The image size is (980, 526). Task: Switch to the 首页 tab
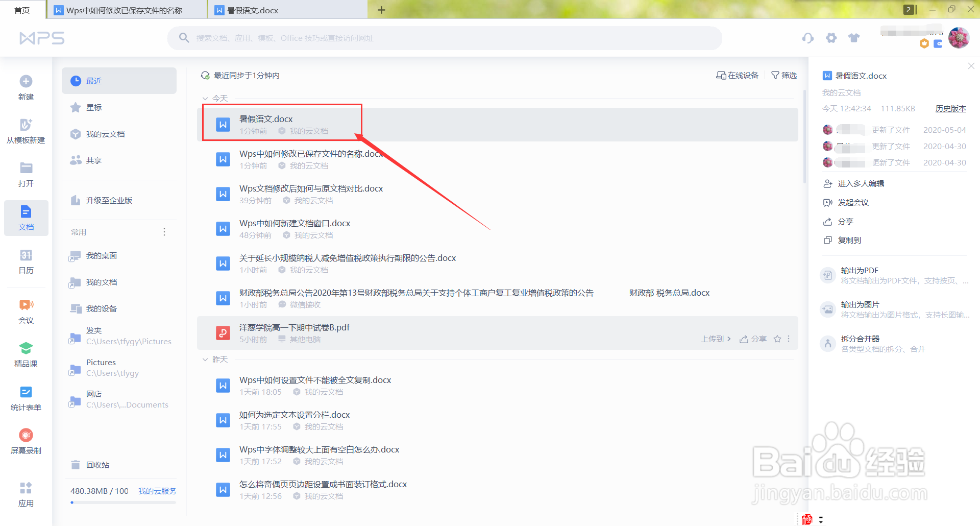(22, 9)
